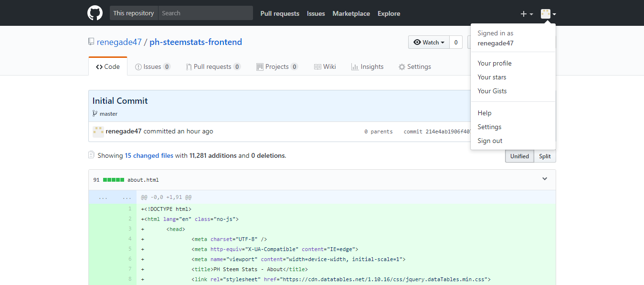
Task: Open the Settings tab with gear icon
Action: tap(414, 66)
